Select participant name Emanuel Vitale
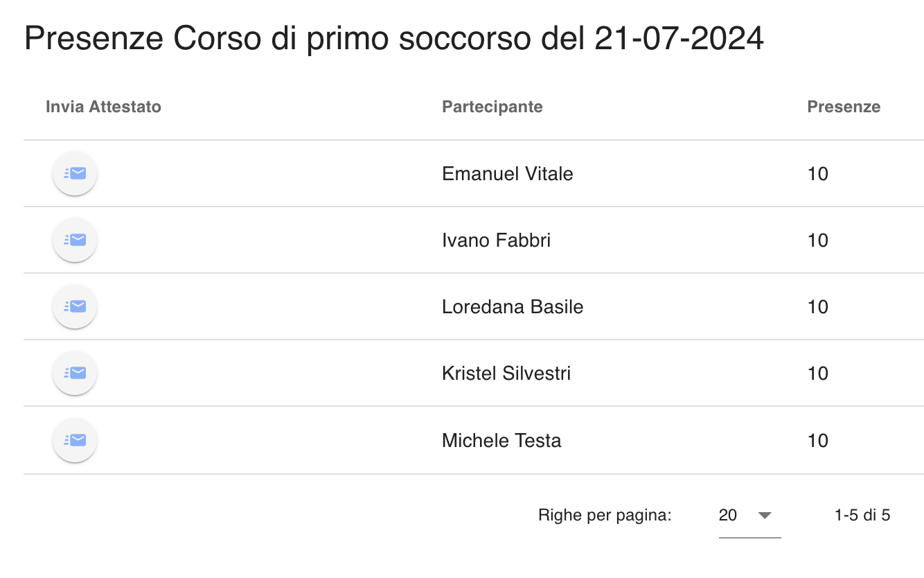This screenshot has width=924, height=578. pyautogui.click(x=508, y=173)
